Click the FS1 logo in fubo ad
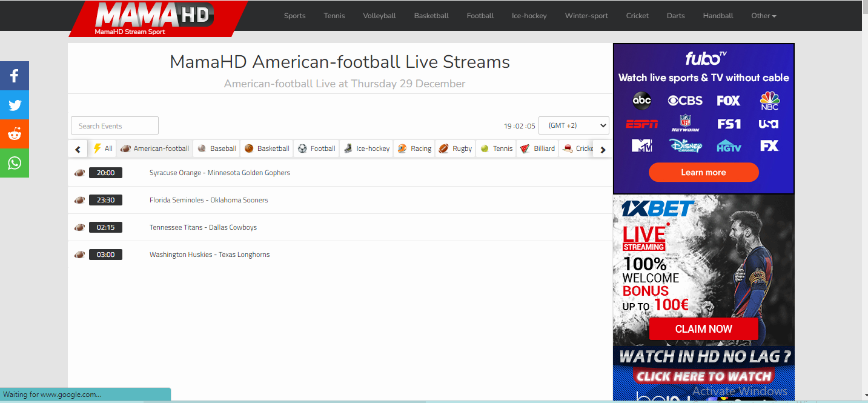 729,124
